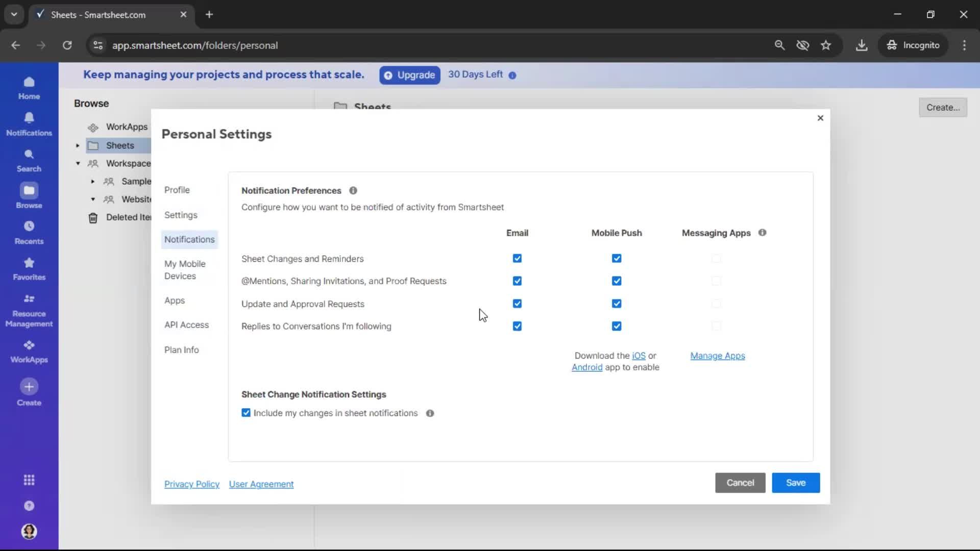Collapse the Workspaces tree arrow
Image resolution: width=980 pixels, height=551 pixels.
[78, 164]
